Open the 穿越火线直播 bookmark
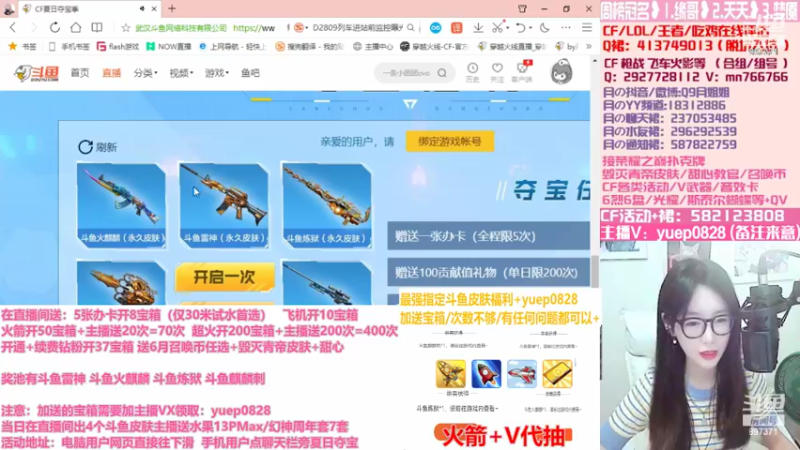Viewport: 800px width, 450px height. click(512, 46)
